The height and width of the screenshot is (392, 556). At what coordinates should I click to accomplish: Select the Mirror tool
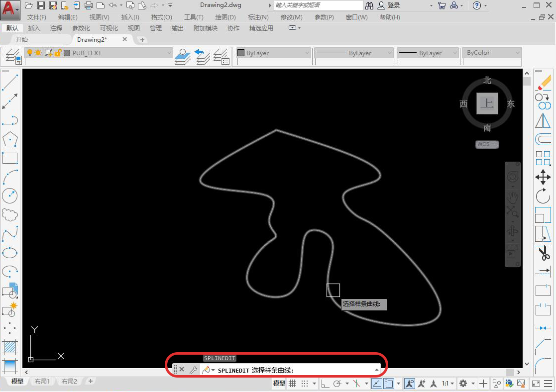(x=543, y=120)
